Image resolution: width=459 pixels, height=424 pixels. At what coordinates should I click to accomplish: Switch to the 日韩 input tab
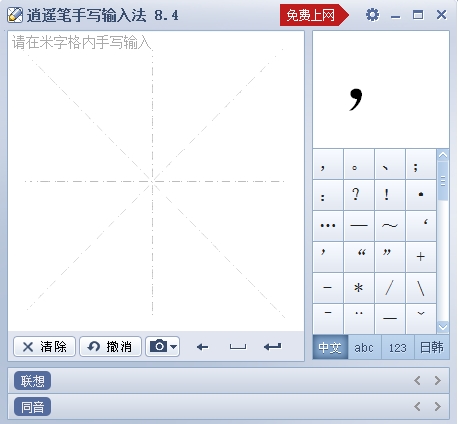tap(432, 348)
